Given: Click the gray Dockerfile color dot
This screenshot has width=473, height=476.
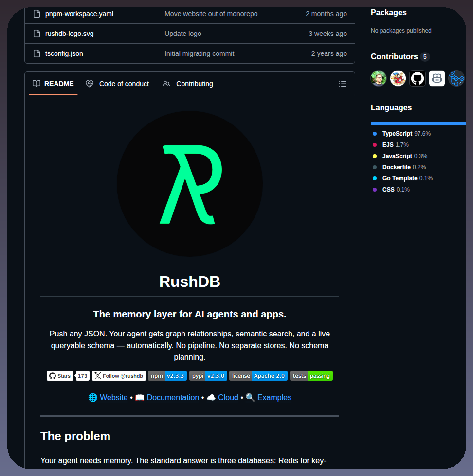Looking at the screenshot, I should (375, 167).
